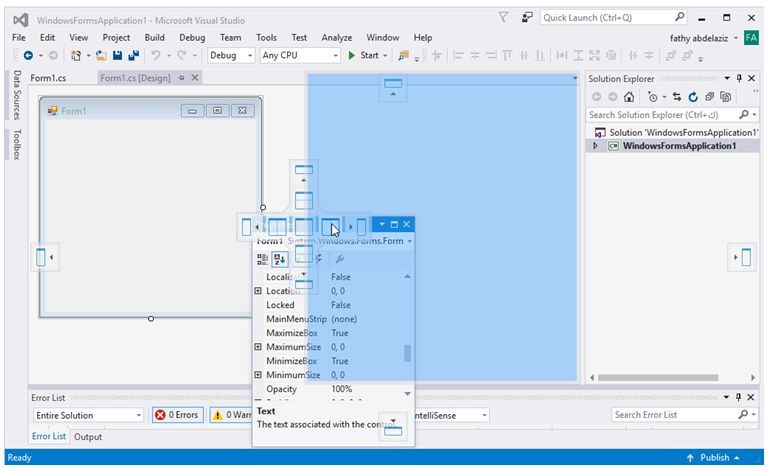Toggle the 0 Errors filter button
The height and width of the screenshot is (467, 768).
pos(177,415)
